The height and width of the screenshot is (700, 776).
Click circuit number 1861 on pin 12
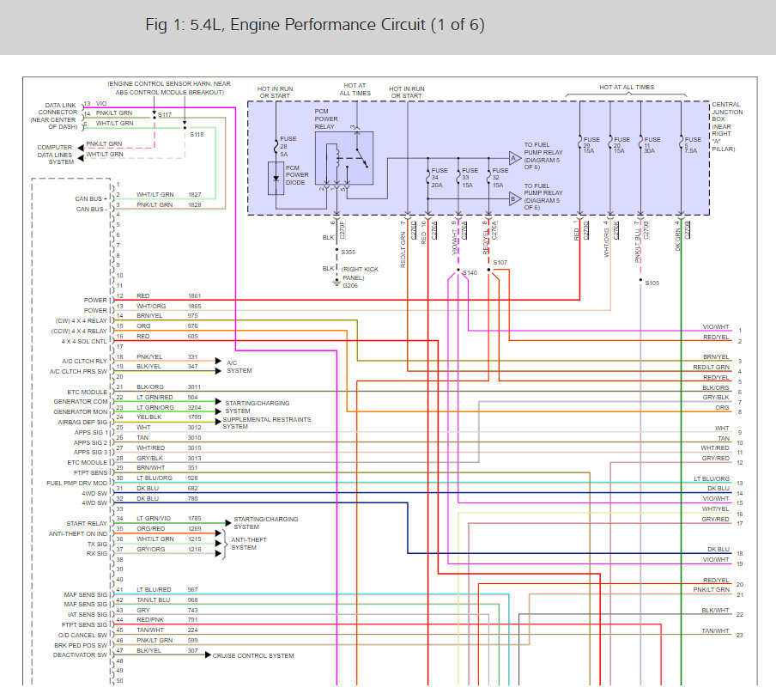195,296
